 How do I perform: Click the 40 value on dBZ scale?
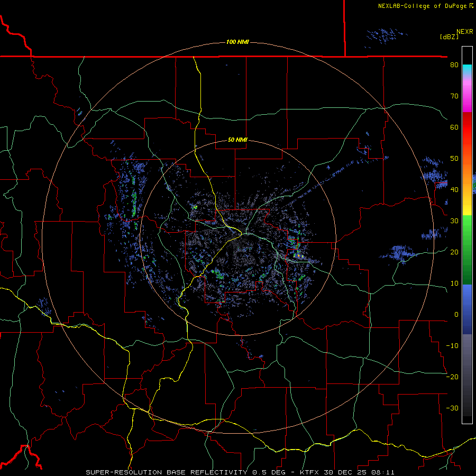coord(454,189)
